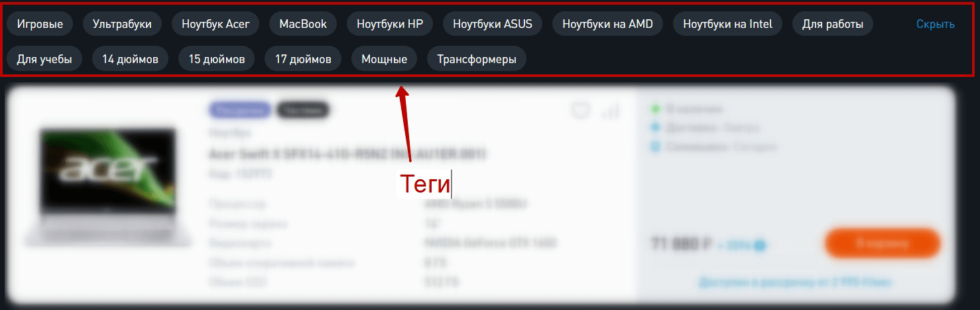Add laptop to comparison via bars icon
The image size is (980, 310).
click(610, 112)
